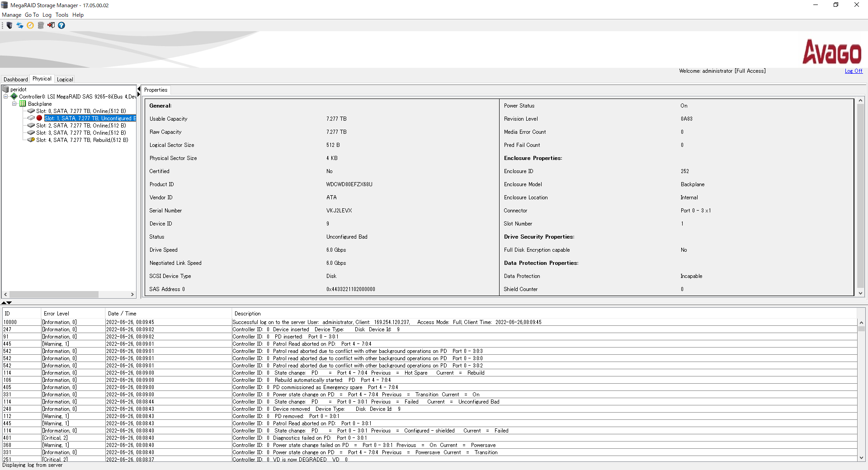Click log scrollbar up arrow

[x=861, y=323]
